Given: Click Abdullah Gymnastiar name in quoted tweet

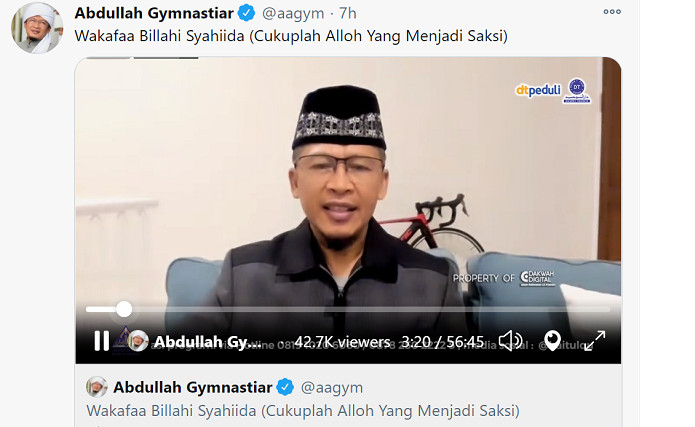Looking at the screenshot, I should pos(192,387).
